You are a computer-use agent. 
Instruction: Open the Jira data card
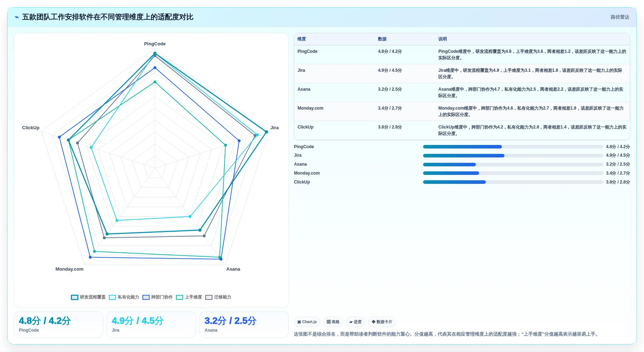coord(151,325)
